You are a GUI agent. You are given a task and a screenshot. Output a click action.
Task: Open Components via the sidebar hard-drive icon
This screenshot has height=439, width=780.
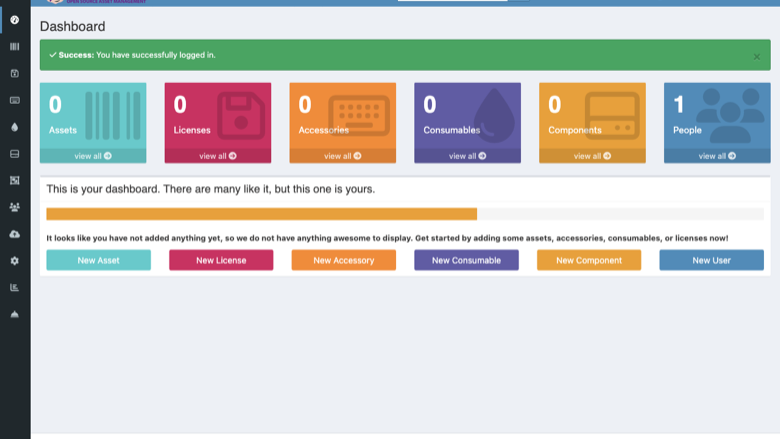click(x=14, y=154)
